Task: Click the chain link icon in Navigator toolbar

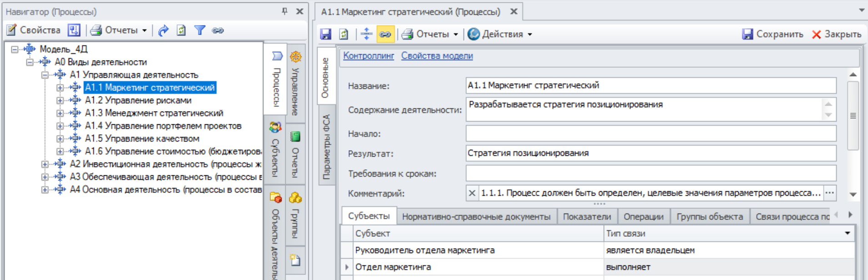Action: [218, 31]
